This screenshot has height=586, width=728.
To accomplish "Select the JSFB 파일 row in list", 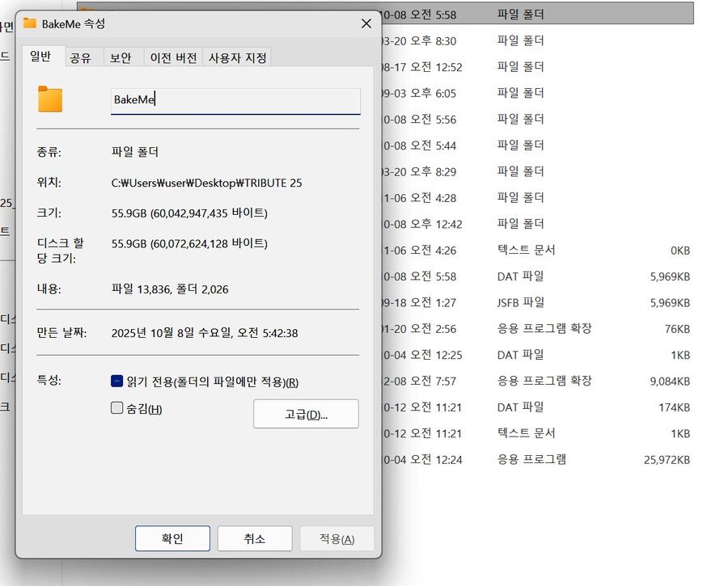I will pyautogui.click(x=534, y=302).
